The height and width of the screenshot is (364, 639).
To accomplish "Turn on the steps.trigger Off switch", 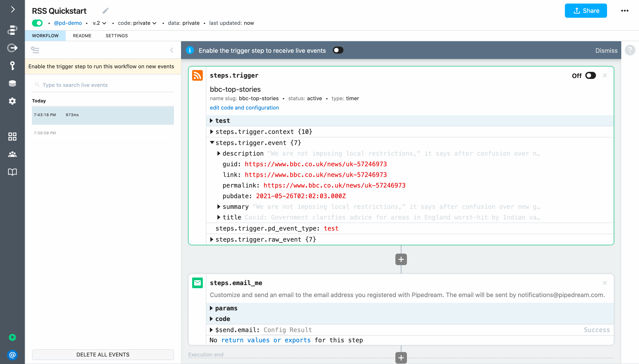I will tap(590, 76).
